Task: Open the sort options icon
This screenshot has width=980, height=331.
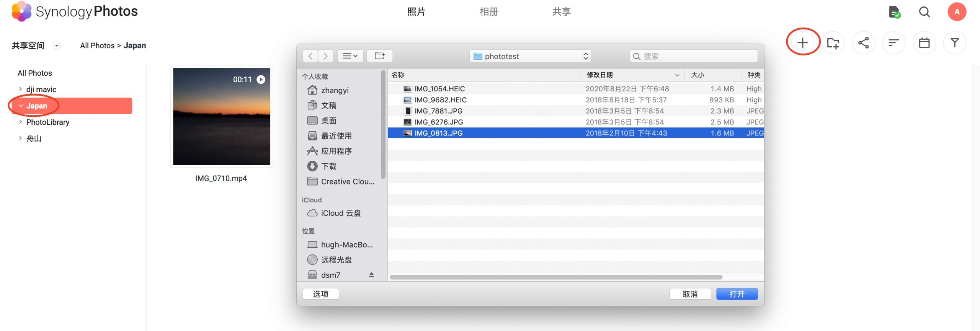Action: coord(893,42)
